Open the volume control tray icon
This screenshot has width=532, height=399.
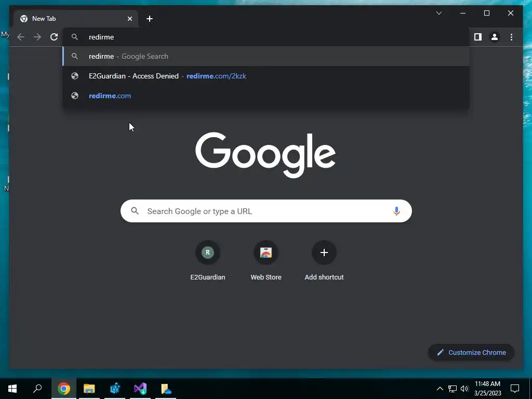point(464,389)
